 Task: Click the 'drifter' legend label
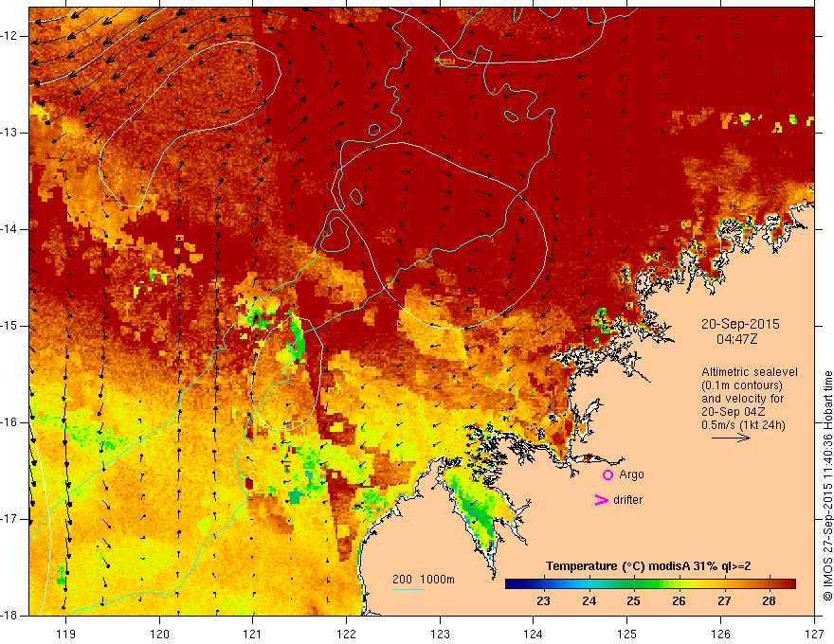[x=627, y=500]
